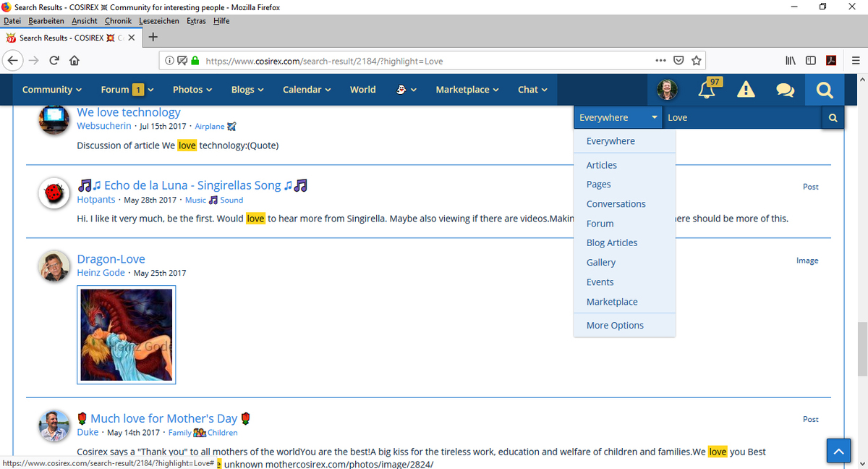This screenshot has height=469, width=868.
Task: Select Marketplace in search scope list
Action: (x=624, y=302)
